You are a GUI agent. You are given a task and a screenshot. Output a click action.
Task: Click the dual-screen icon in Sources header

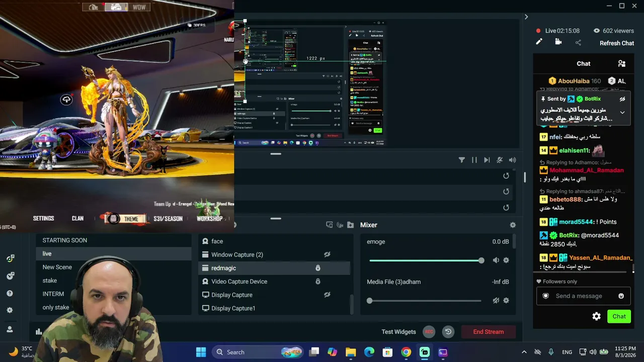click(330, 225)
